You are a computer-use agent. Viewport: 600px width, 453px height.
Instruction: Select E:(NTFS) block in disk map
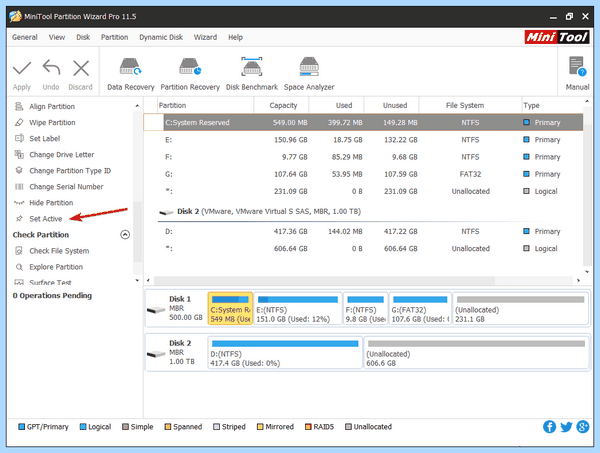[298, 309]
